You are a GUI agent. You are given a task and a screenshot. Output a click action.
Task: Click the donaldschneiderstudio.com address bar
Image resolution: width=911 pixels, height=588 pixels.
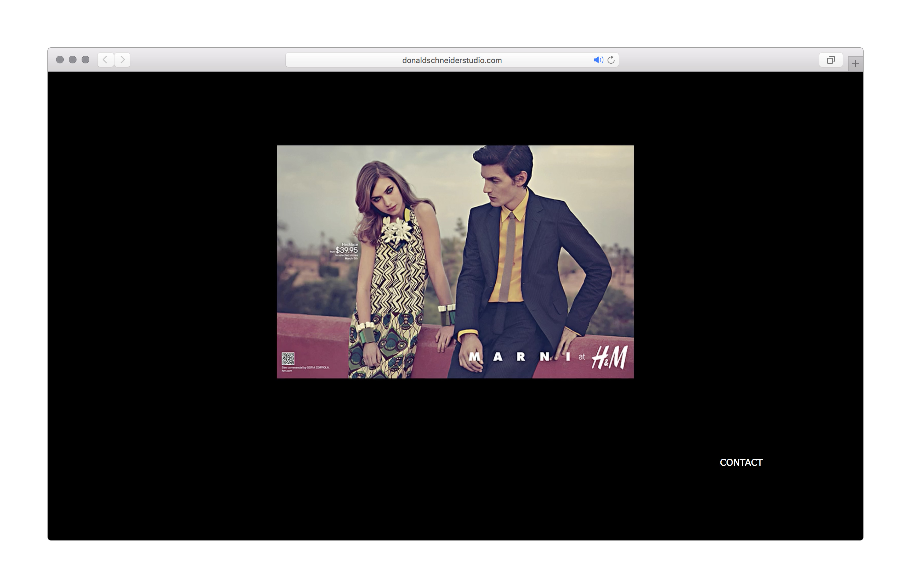tap(452, 60)
